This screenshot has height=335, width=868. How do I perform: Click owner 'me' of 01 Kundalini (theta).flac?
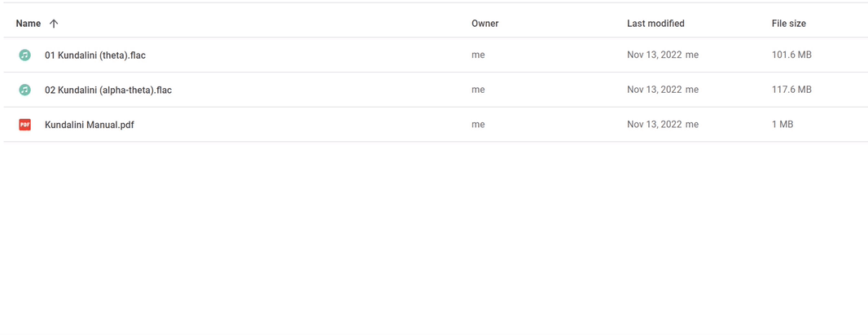click(x=478, y=55)
